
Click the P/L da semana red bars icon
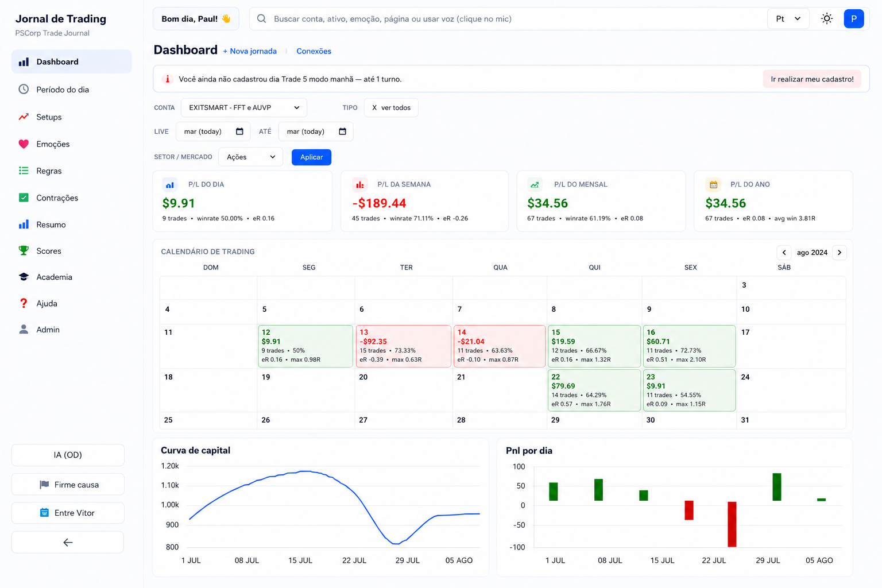(359, 185)
